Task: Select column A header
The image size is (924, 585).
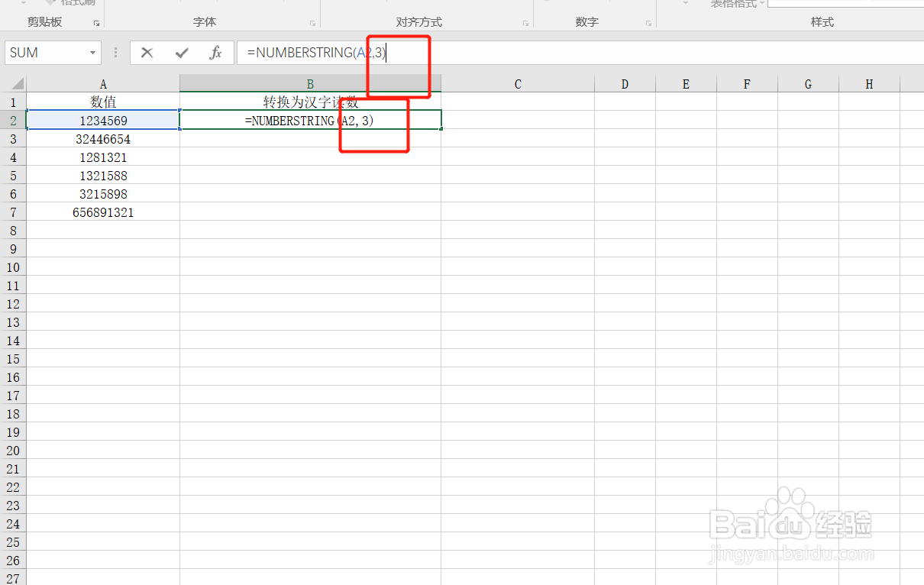Action: point(103,84)
